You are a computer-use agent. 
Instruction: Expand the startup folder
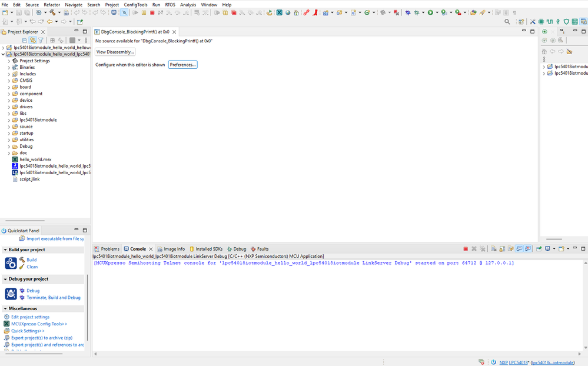coord(9,133)
